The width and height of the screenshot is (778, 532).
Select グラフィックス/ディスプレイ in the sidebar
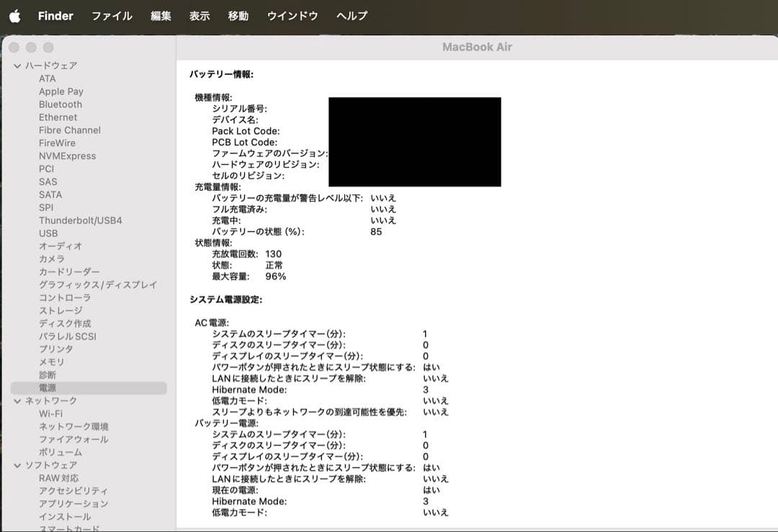[x=97, y=284]
